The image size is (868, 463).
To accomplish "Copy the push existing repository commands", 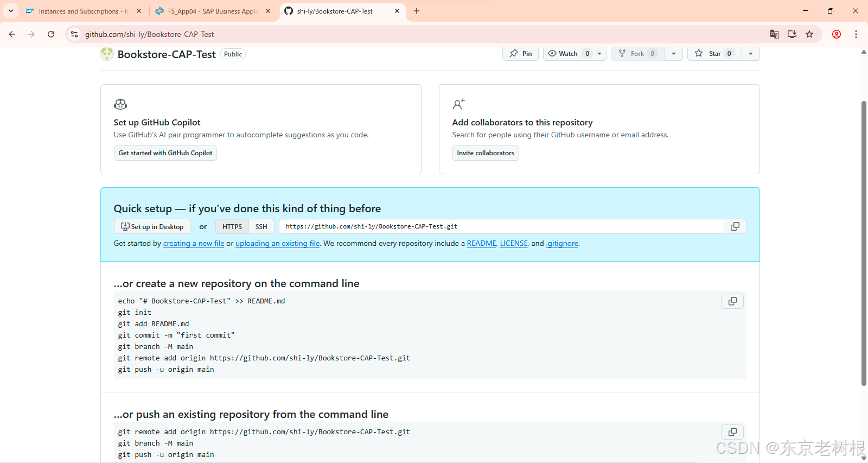I will [x=732, y=432].
